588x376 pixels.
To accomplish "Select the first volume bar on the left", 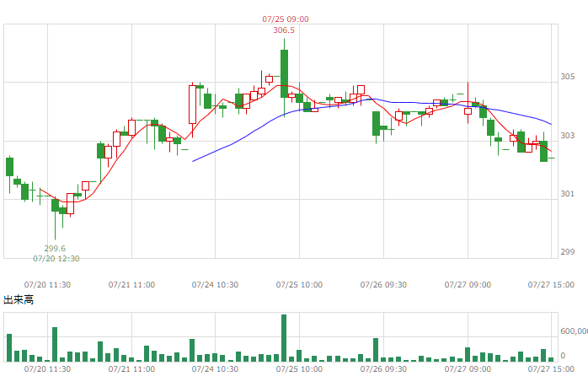I will coord(9,348).
